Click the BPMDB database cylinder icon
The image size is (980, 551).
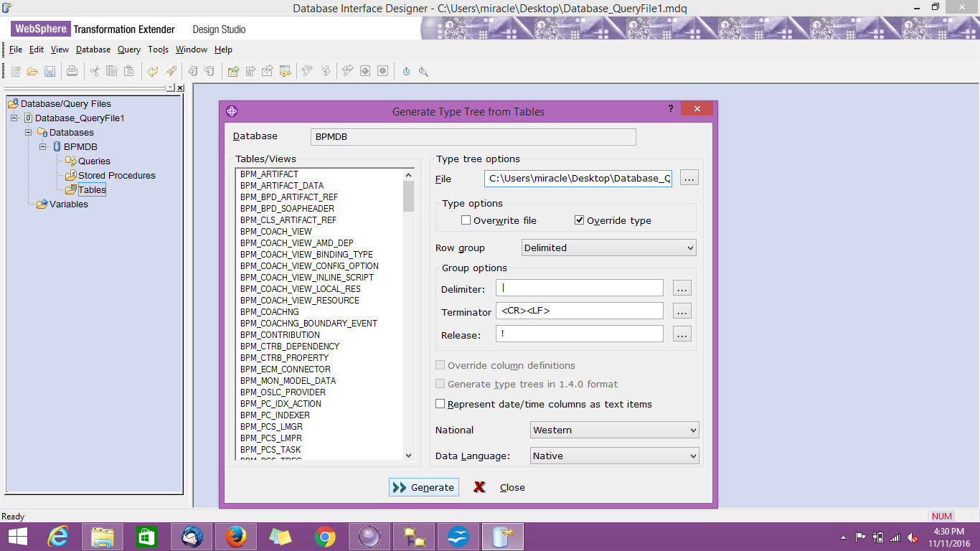[x=57, y=146]
